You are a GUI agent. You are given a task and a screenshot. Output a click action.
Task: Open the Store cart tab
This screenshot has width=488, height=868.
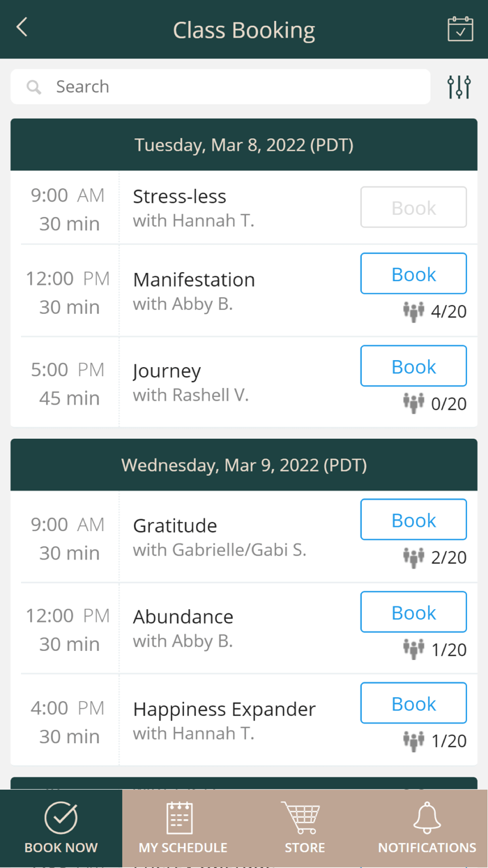[305, 828]
